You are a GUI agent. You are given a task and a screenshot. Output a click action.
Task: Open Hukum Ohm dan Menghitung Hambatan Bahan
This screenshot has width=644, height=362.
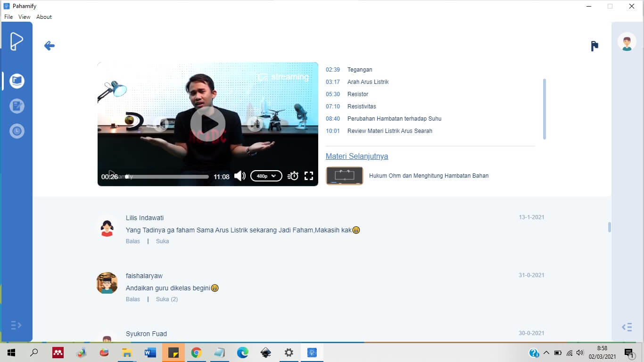pos(429,176)
